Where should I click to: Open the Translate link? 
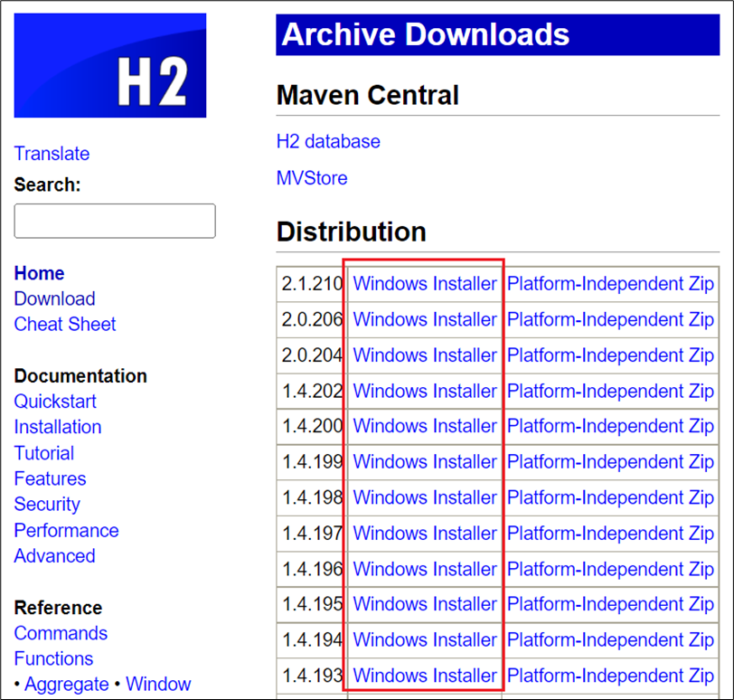pos(52,154)
